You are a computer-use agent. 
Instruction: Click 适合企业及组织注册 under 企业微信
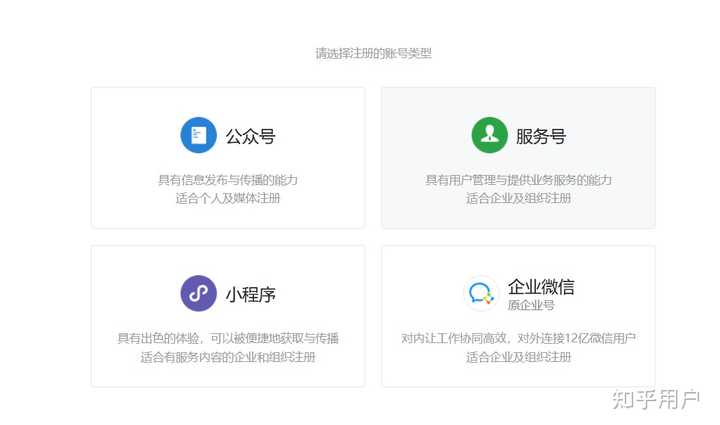[518, 357]
